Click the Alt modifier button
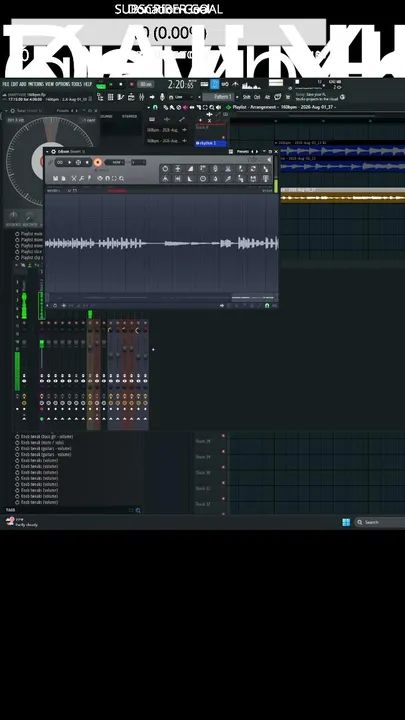Screen dimensions: 405x720 pos(267,97)
